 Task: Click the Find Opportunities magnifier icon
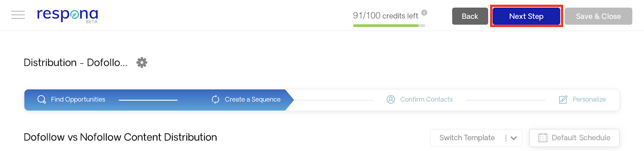click(41, 99)
